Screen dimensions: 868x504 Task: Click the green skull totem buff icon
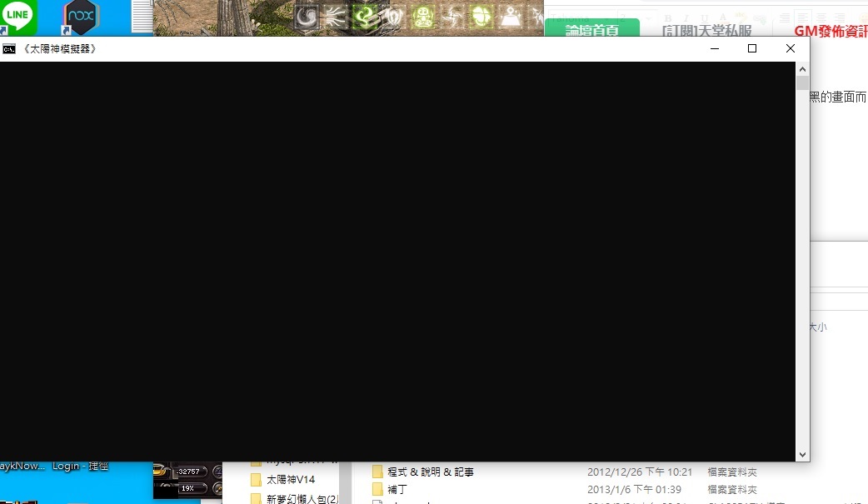pyautogui.click(x=423, y=17)
